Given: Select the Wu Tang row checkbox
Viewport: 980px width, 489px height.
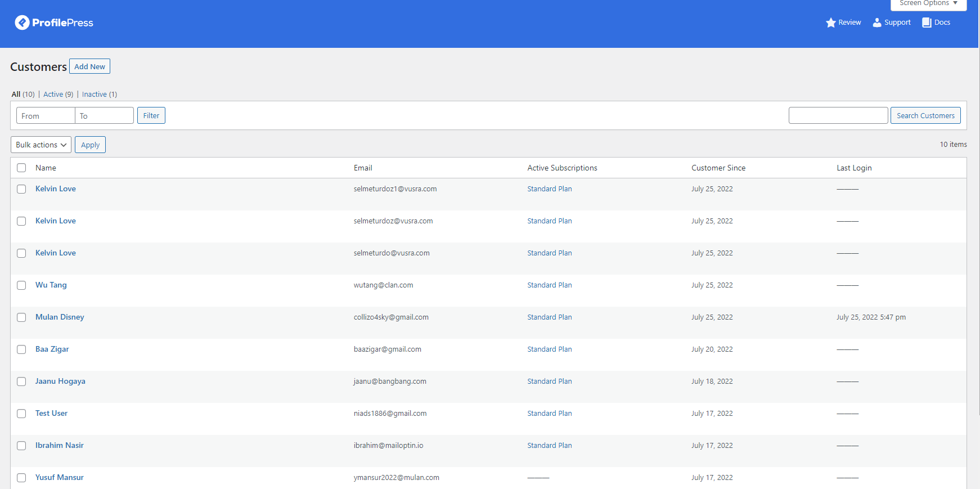Looking at the screenshot, I should 21,285.
